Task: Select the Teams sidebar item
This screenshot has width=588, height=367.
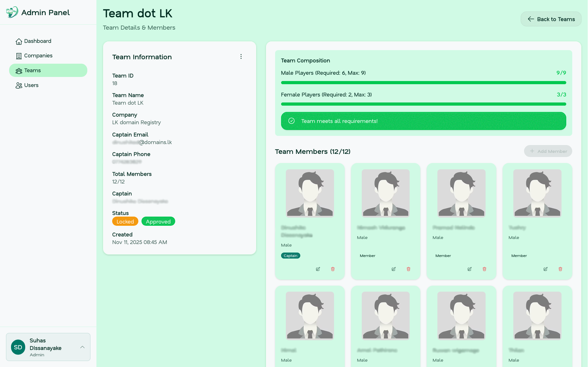Action: 48,70
